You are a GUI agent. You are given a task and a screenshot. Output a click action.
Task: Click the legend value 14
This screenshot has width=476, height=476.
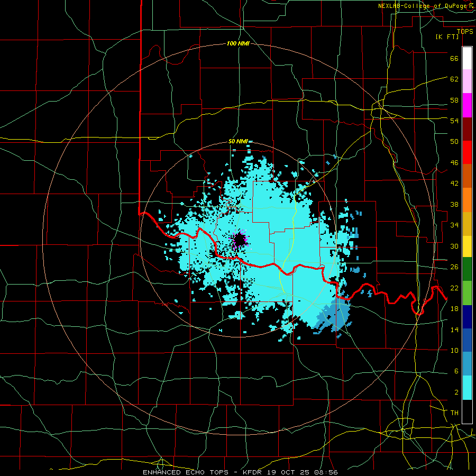(x=454, y=329)
